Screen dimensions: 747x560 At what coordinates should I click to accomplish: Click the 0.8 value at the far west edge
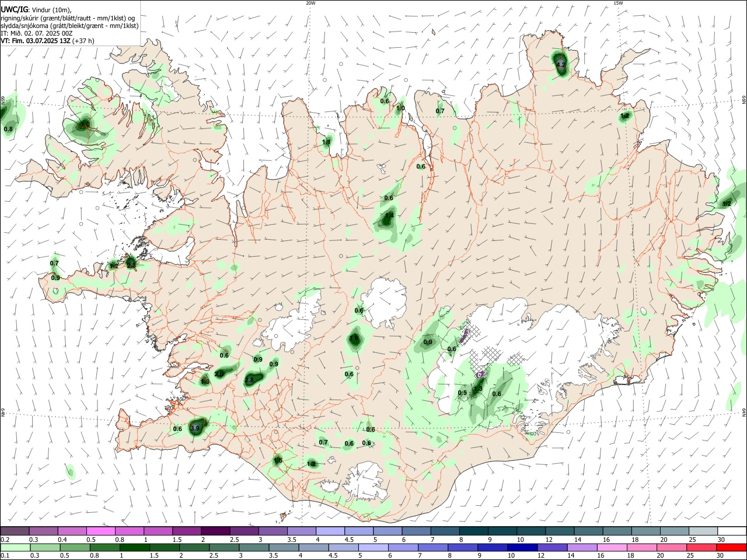point(8,129)
